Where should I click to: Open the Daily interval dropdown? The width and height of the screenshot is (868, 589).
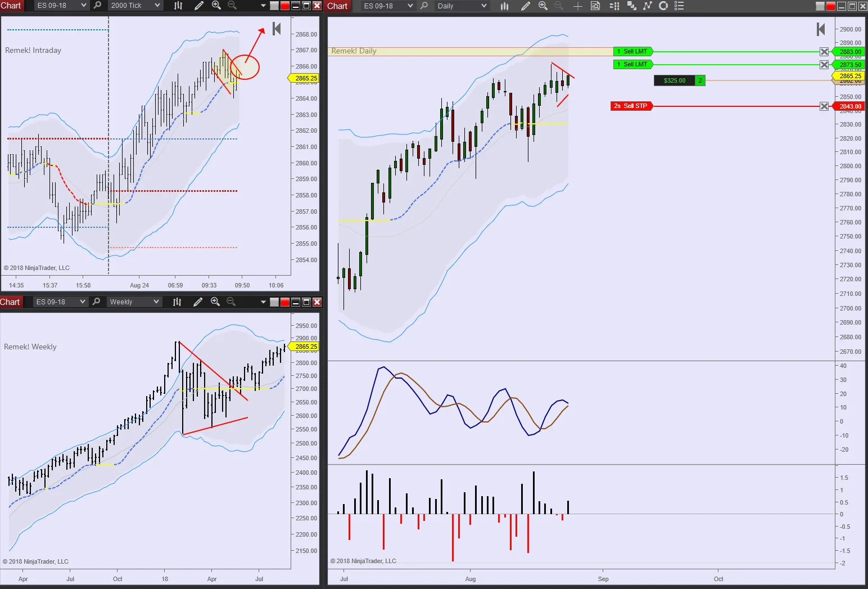(462, 6)
